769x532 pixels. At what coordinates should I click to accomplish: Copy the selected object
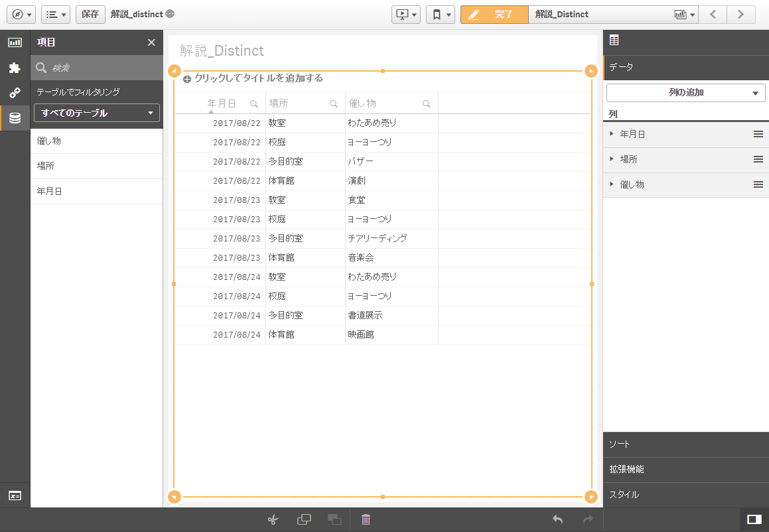click(x=304, y=520)
